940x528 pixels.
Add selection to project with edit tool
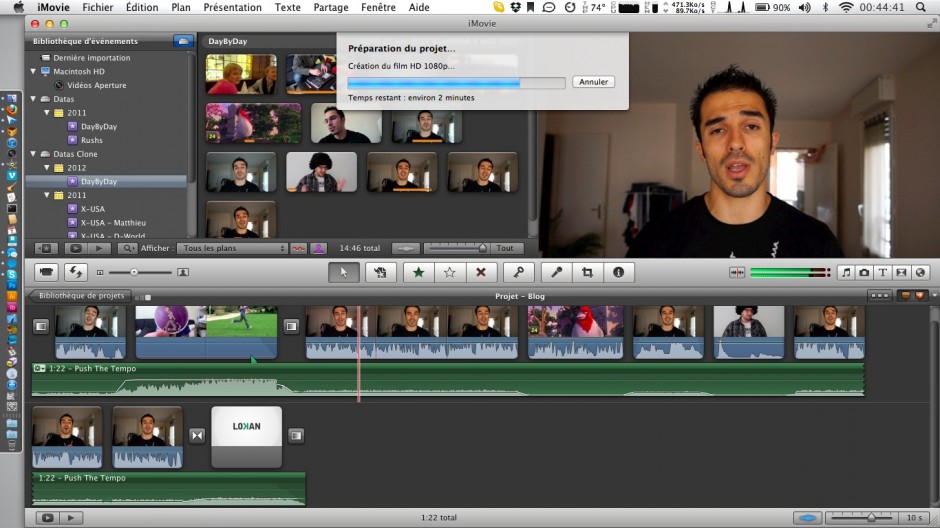click(x=380, y=272)
